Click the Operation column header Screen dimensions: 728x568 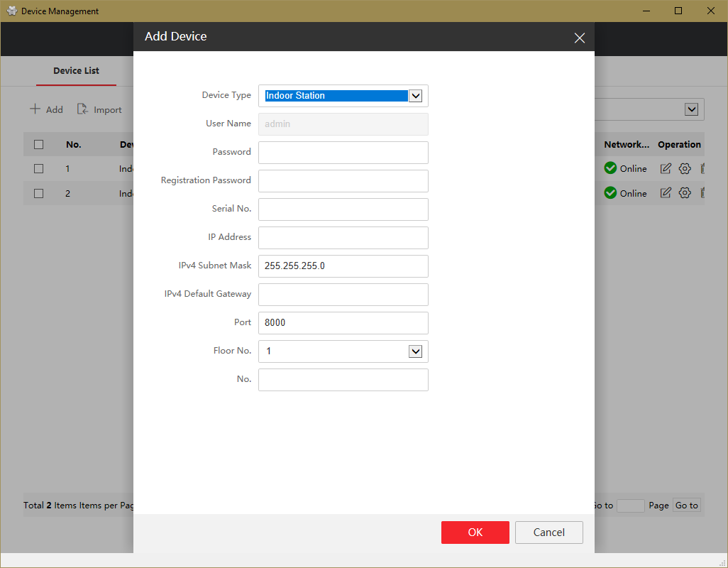[x=679, y=144]
